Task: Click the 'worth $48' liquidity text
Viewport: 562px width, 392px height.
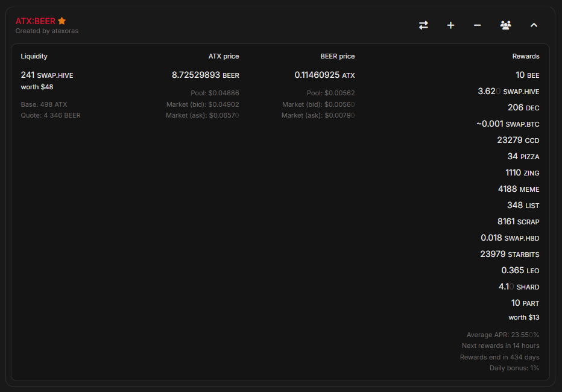Action: (x=37, y=87)
